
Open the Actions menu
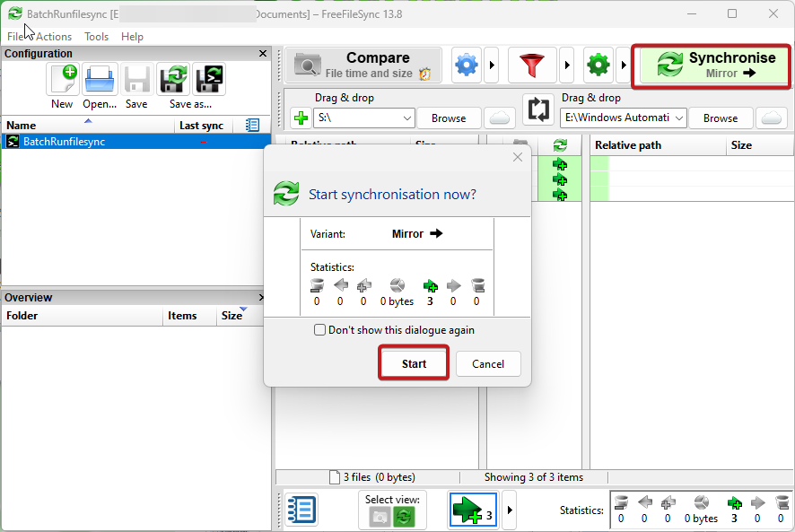click(x=54, y=37)
